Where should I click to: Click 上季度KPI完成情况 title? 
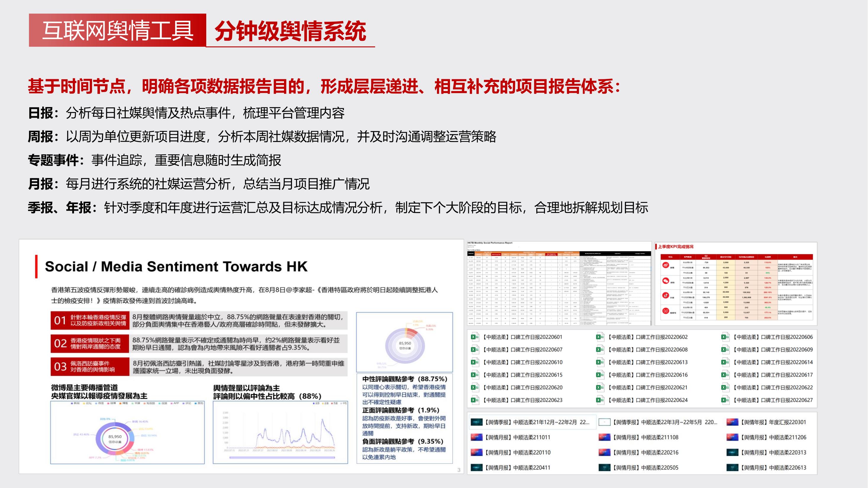pos(676,247)
